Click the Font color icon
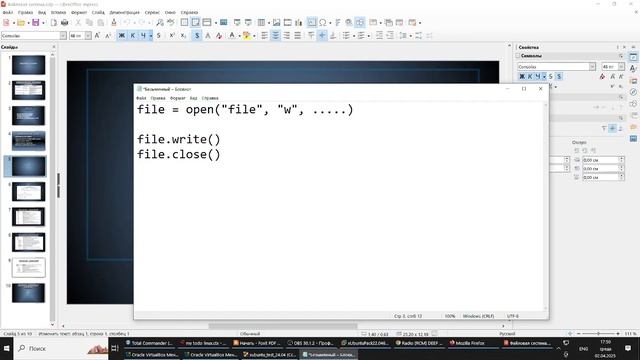 click(x=232, y=36)
